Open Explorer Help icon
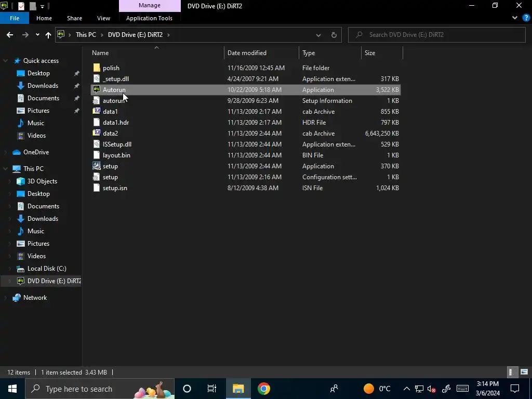The width and height of the screenshot is (532, 399). point(526,18)
